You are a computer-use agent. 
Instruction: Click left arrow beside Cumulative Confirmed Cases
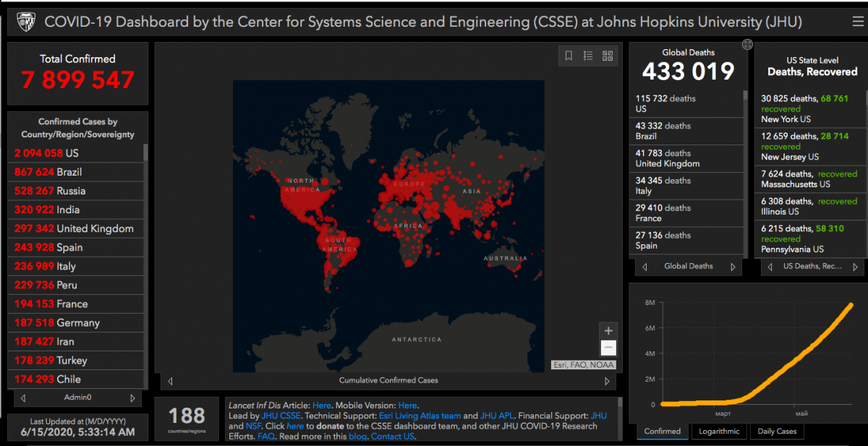(x=170, y=381)
